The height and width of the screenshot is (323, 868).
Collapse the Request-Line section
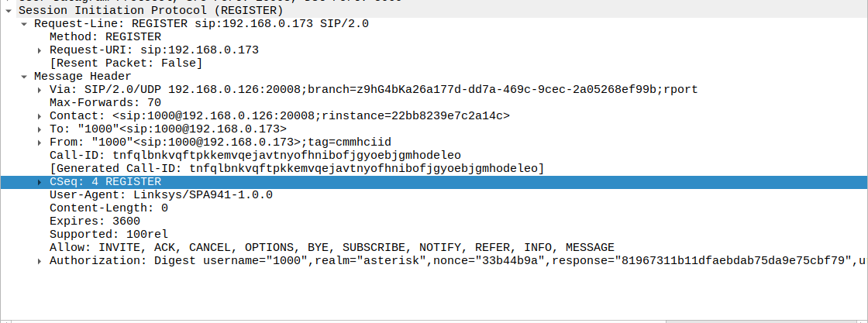pyautogui.click(x=24, y=24)
